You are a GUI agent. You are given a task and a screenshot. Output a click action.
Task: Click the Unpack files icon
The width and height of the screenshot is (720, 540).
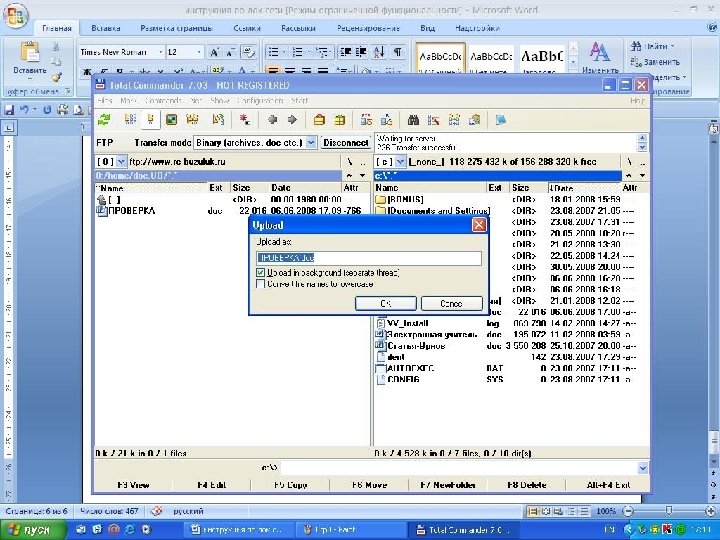[340, 120]
